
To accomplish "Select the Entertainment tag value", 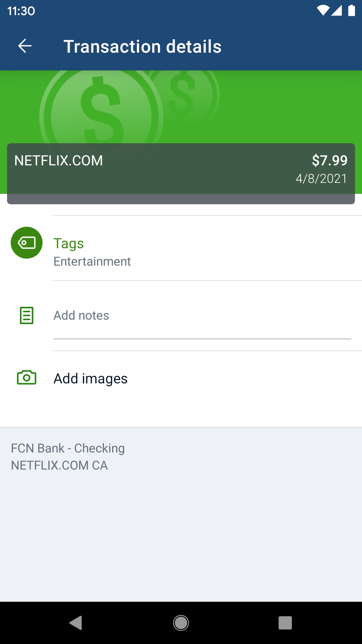I will (x=92, y=262).
